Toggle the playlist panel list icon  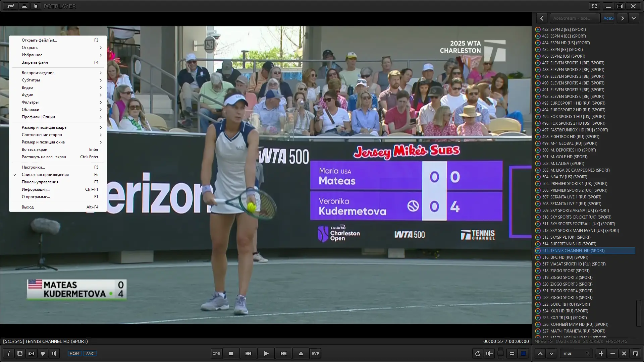[523, 353]
